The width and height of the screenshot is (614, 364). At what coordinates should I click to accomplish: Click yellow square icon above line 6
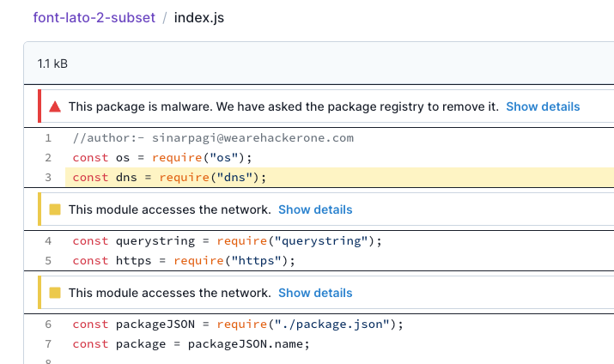[x=55, y=293]
